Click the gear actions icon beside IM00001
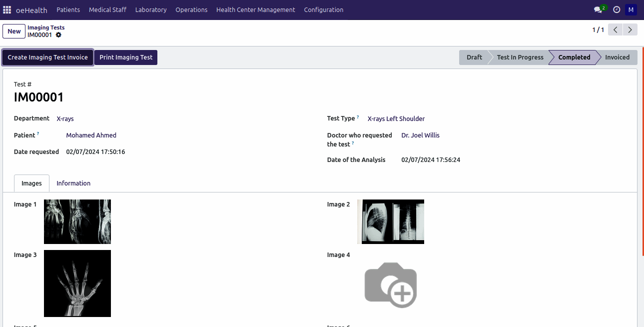644x327 pixels. coord(58,35)
